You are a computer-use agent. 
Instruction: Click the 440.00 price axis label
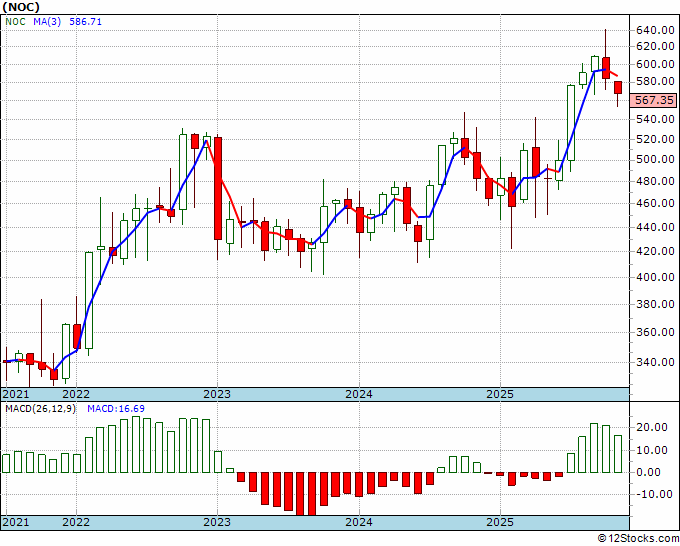(655, 227)
